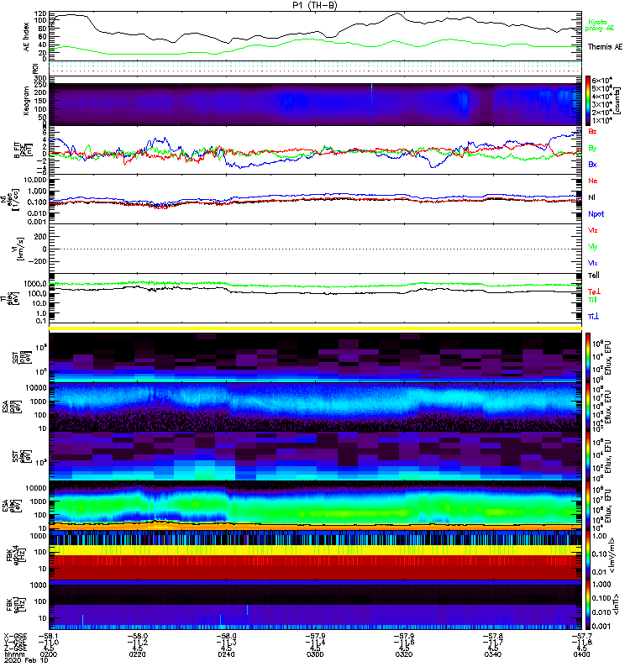This screenshot has width=630, height=672.
Task: Click the blue Vix legend label
Action: click(592, 263)
